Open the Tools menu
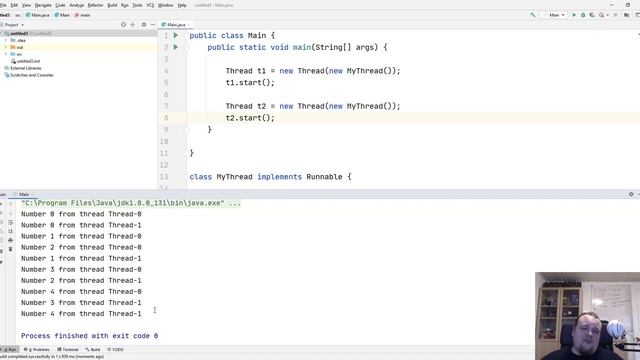 [138, 5]
